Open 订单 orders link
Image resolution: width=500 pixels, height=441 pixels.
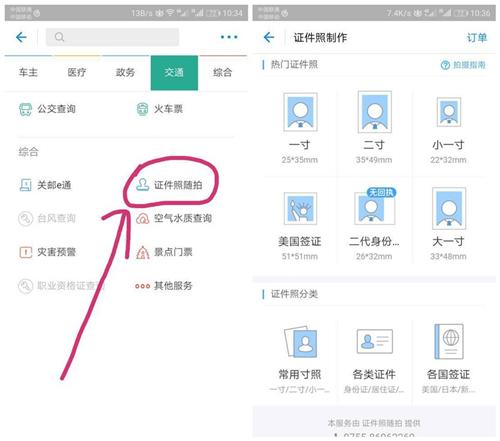coord(477,38)
